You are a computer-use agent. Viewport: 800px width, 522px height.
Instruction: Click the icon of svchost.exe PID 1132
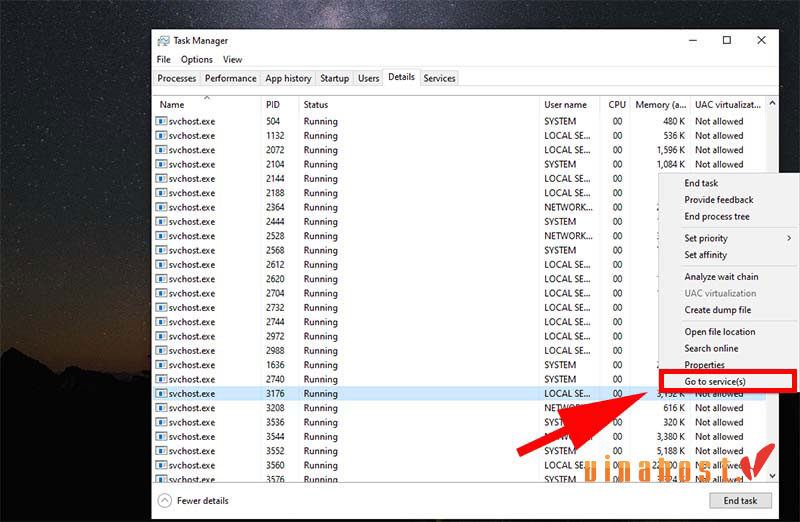[x=161, y=136]
